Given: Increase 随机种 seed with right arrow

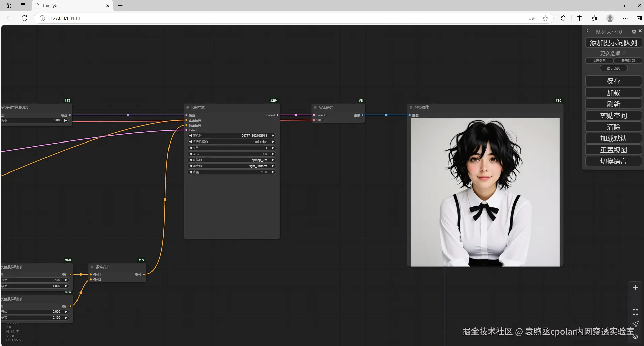Looking at the screenshot, I should tap(273, 136).
